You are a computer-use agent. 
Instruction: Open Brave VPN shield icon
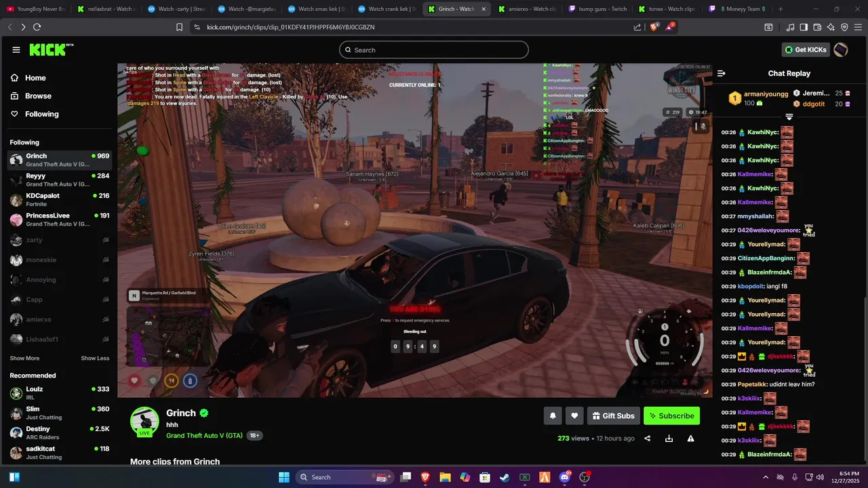click(x=844, y=27)
